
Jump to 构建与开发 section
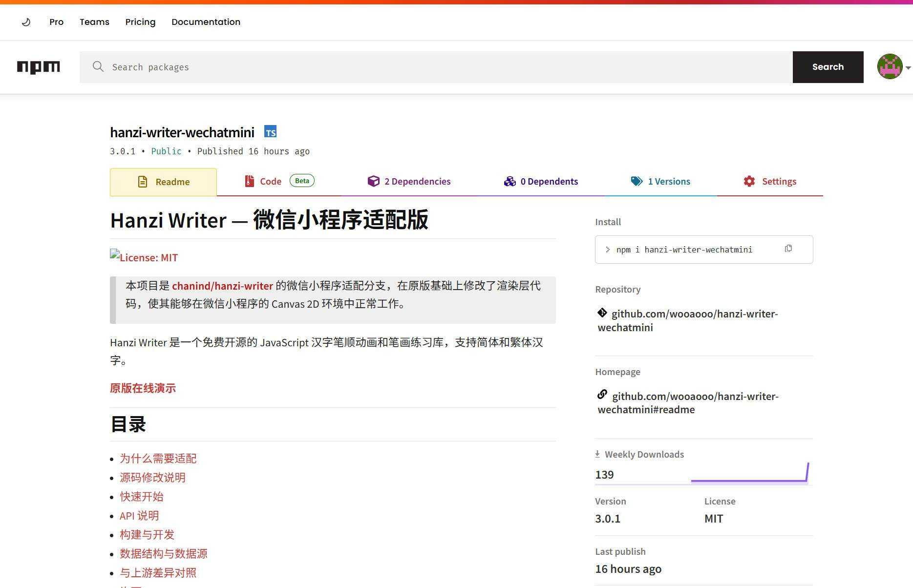coord(147,535)
